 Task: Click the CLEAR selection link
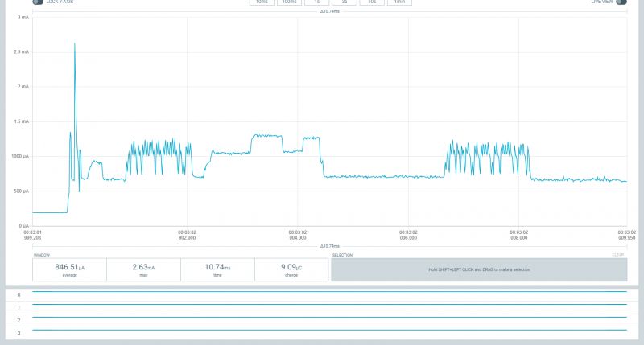click(x=618, y=255)
